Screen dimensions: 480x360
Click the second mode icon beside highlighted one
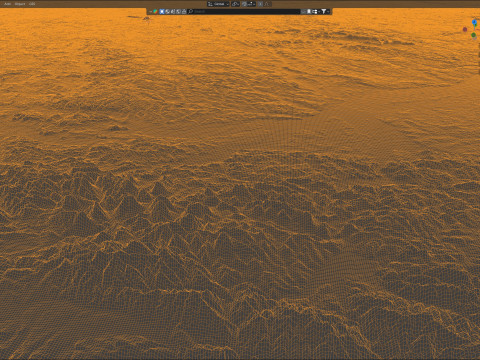(167, 12)
